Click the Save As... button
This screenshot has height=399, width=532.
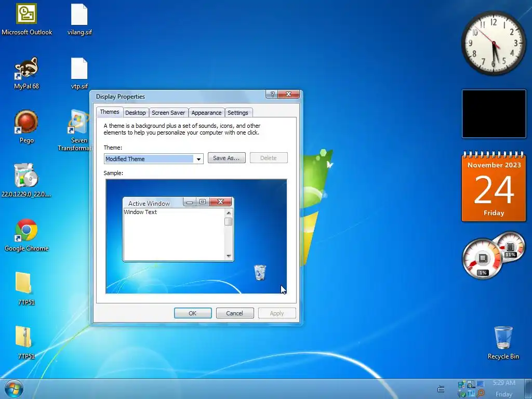click(227, 158)
